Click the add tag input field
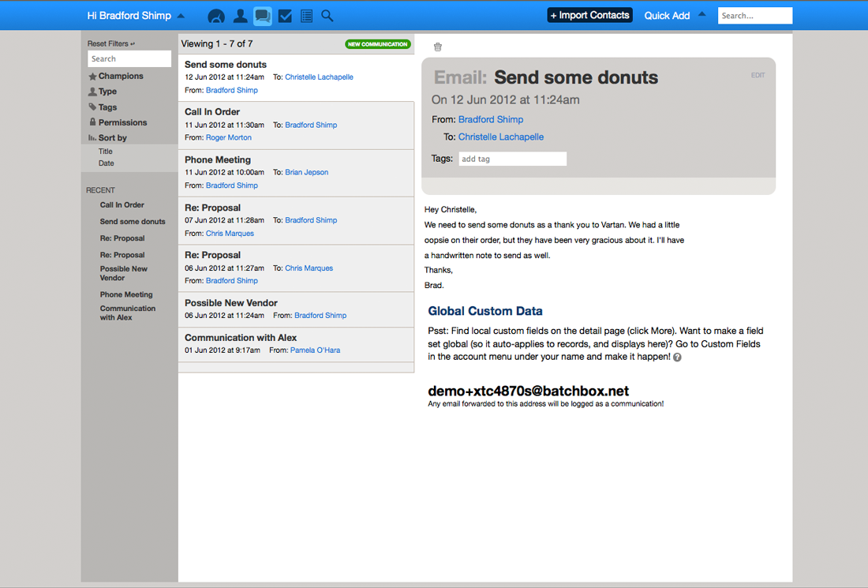 click(513, 159)
